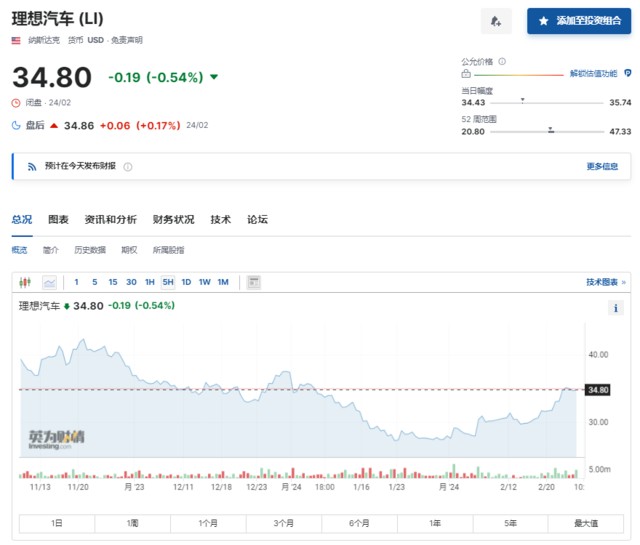640x545 pixels.
Task: Select the 1W chart interval
Action: [204, 282]
